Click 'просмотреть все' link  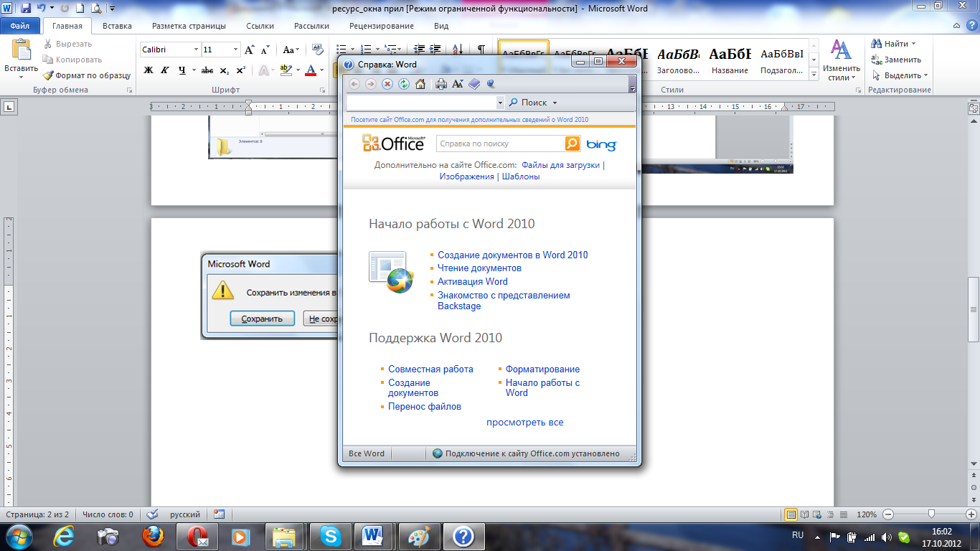tap(525, 422)
